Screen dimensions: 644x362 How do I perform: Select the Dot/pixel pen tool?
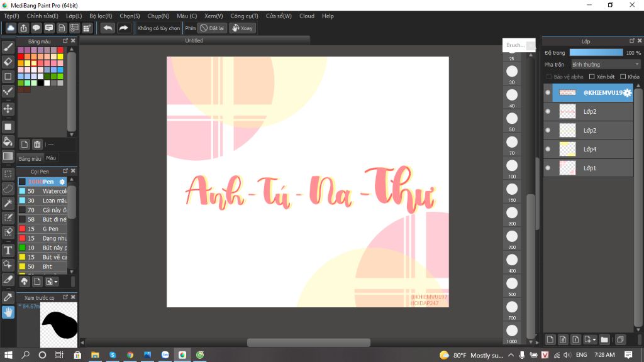pyautogui.click(x=8, y=91)
